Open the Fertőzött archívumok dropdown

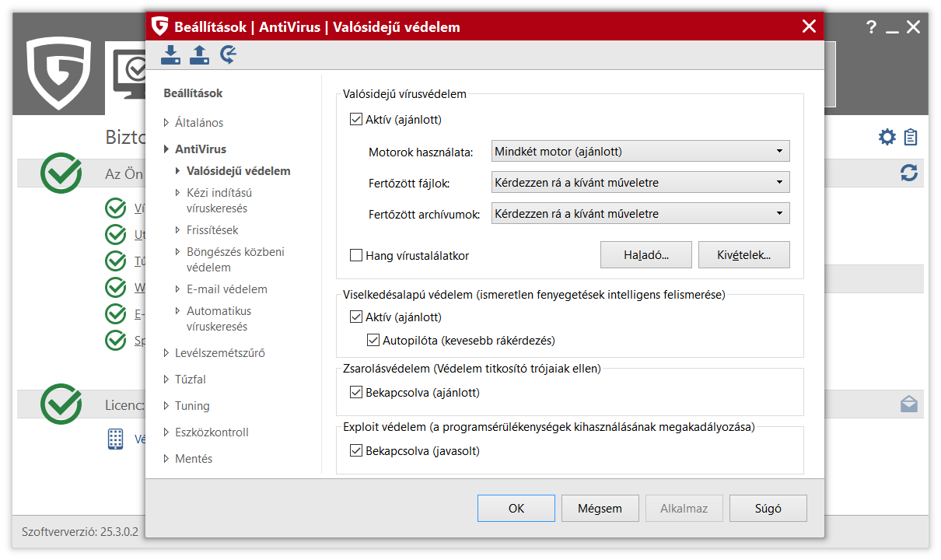[x=641, y=213]
